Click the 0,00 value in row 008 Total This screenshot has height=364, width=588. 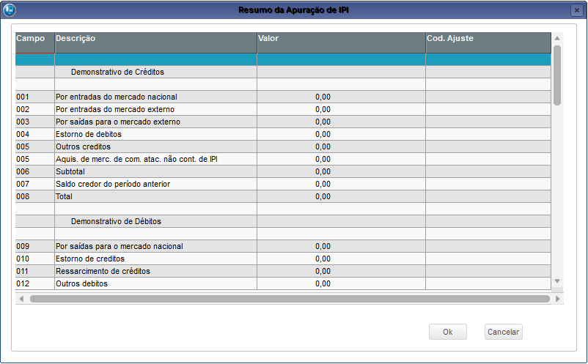coord(323,196)
